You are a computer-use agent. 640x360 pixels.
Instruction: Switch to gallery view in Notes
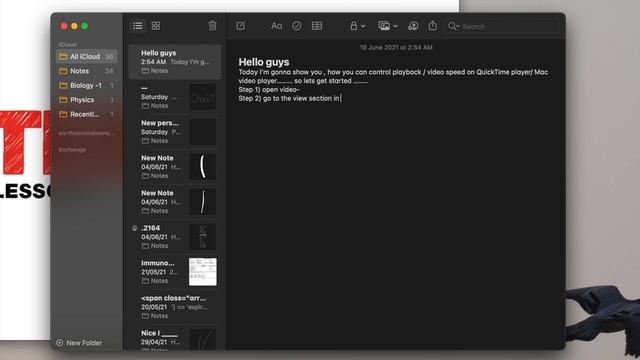coord(156,26)
